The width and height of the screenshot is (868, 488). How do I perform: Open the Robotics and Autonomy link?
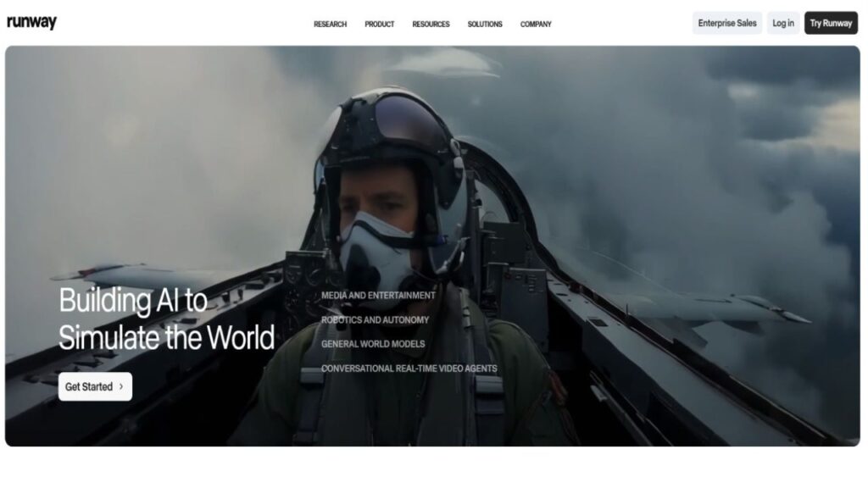click(375, 320)
